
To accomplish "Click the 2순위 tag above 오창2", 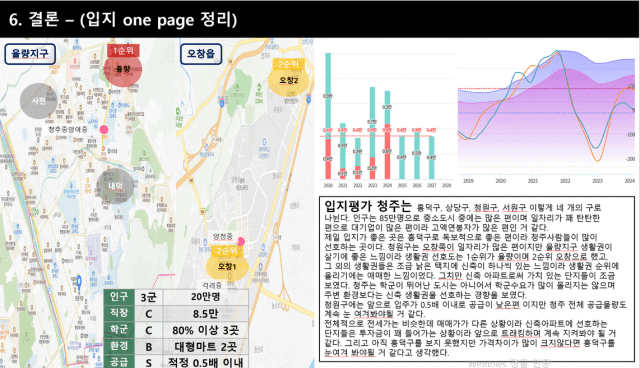I will (x=289, y=64).
